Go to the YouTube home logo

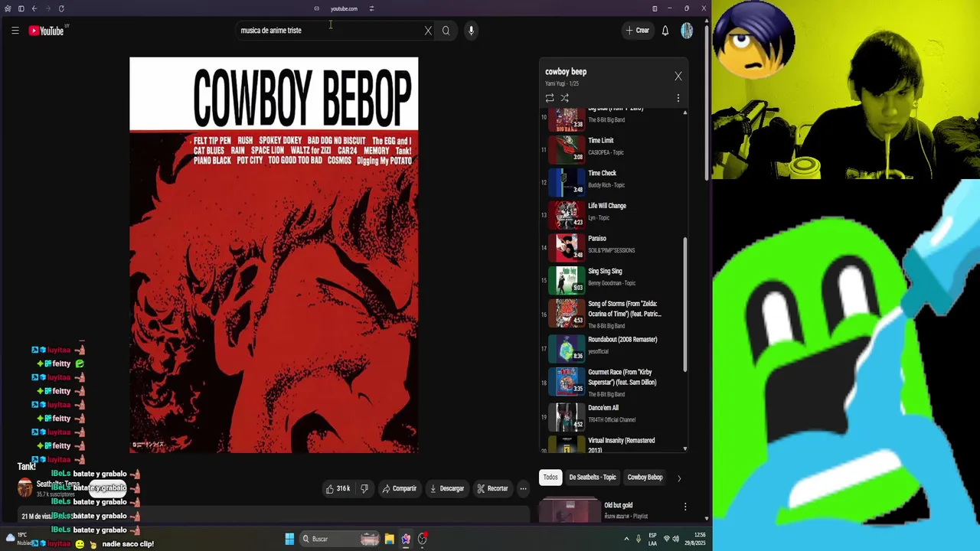[x=47, y=31]
